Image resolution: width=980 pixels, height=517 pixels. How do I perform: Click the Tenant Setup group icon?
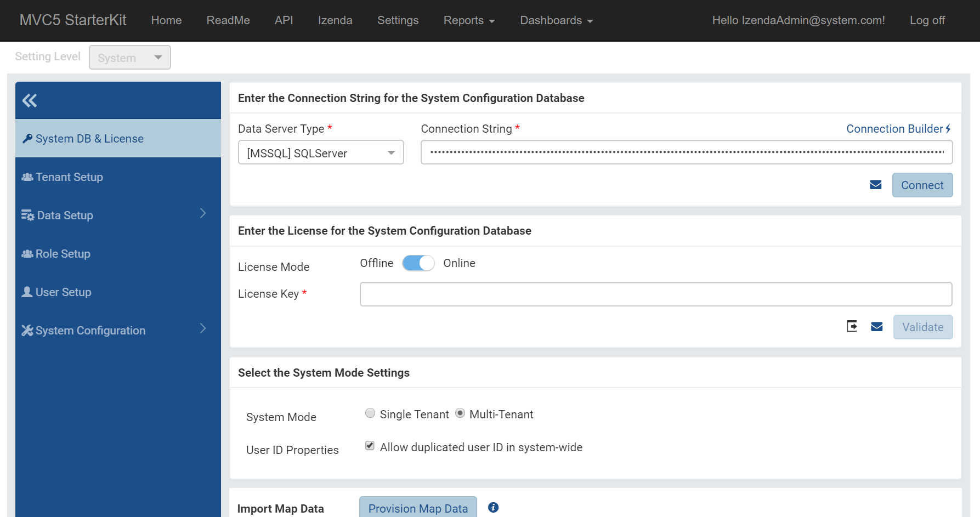click(27, 177)
